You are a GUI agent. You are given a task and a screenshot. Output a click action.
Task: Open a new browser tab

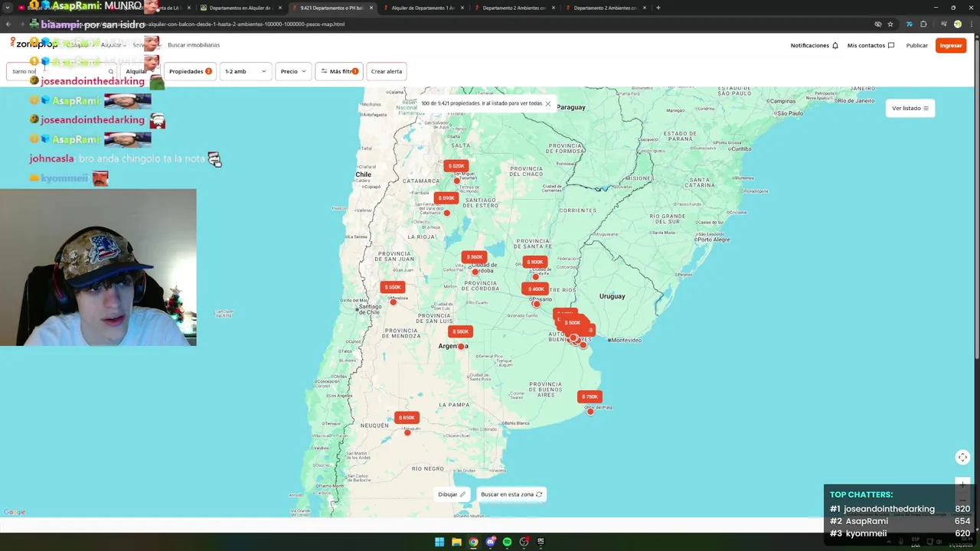658,8
